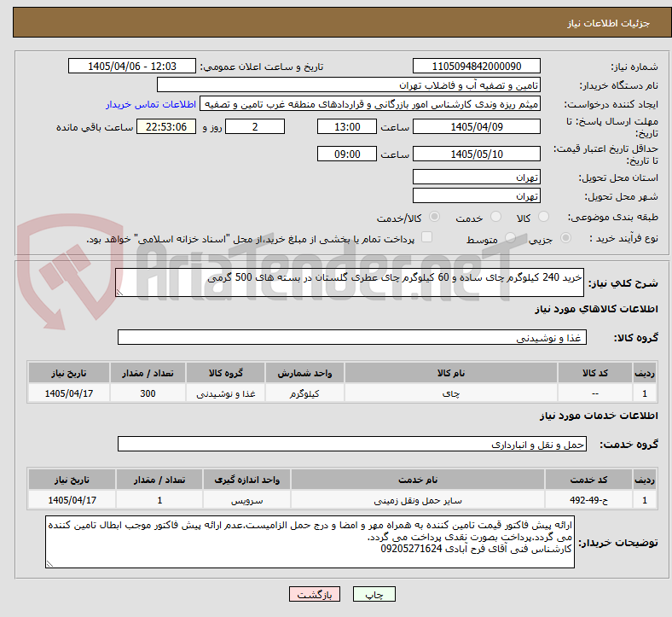Click the remaining days field showing 2
Screen dimensions: 672x617
point(255,126)
